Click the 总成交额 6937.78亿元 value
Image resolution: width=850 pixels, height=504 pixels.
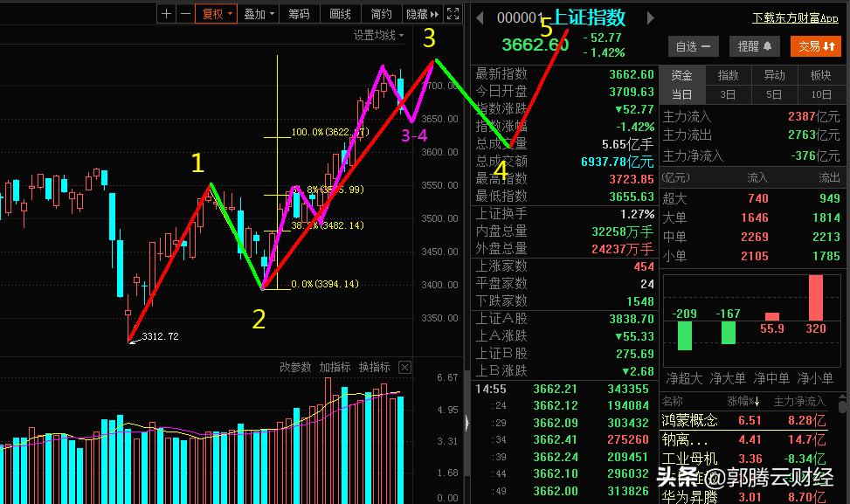point(618,162)
